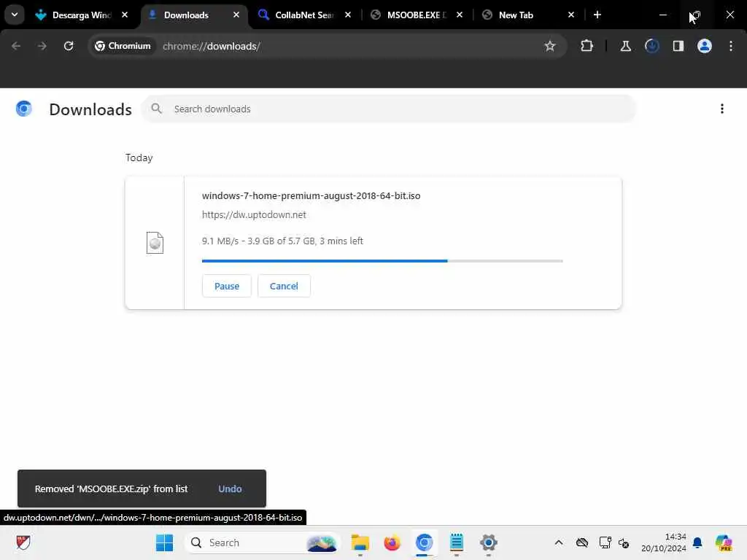Image resolution: width=747 pixels, height=560 pixels.
Task: Close the New Tab tab
Action: 571,15
